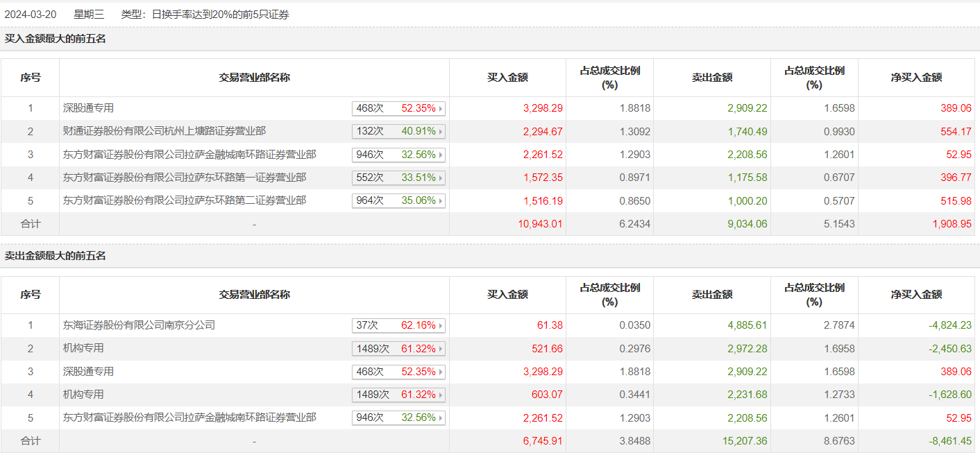Open 东方财富拉萨东环路第一证券营业部 link

pos(185,178)
